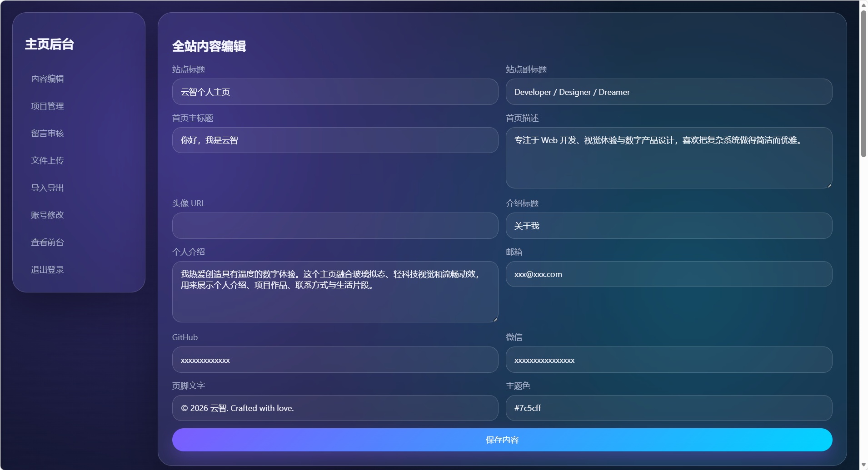Click the 首页主标题 label
Screen dimensions: 868x470
[193, 118]
